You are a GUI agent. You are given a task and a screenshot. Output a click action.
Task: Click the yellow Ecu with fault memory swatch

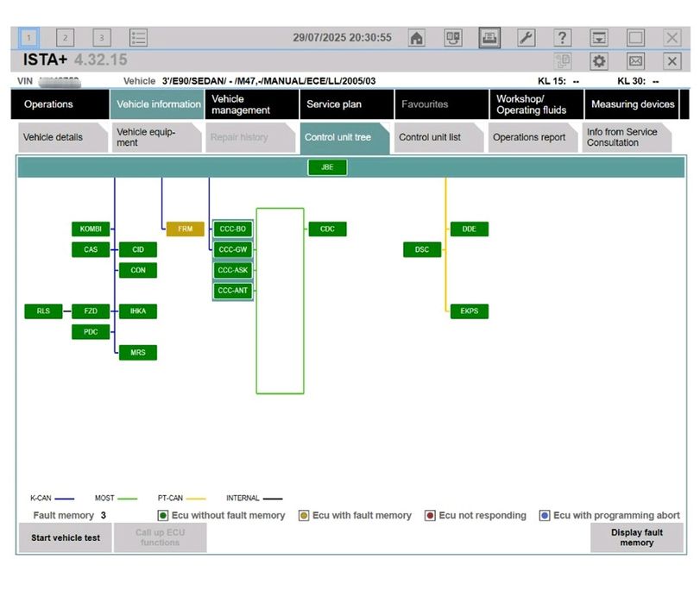point(304,516)
